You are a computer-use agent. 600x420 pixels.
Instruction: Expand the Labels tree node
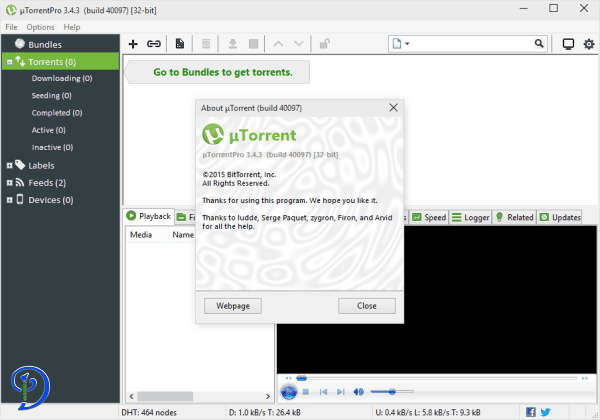[x=10, y=166]
